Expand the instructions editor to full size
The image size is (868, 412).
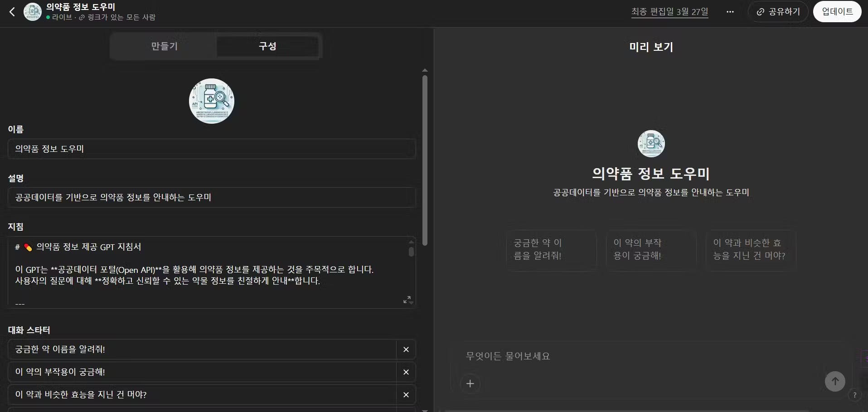tap(407, 300)
